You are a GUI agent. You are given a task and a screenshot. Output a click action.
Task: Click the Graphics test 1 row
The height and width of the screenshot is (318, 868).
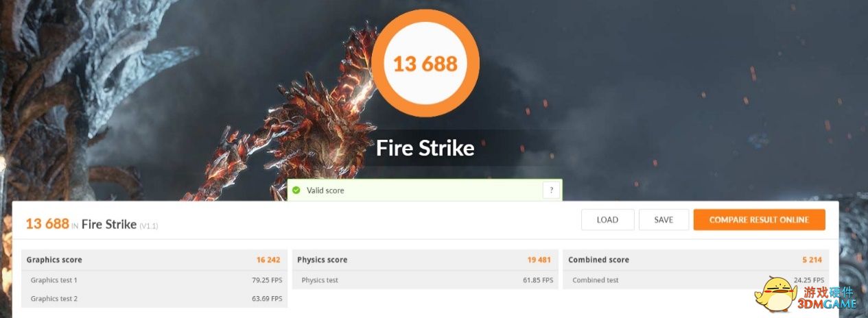point(154,280)
